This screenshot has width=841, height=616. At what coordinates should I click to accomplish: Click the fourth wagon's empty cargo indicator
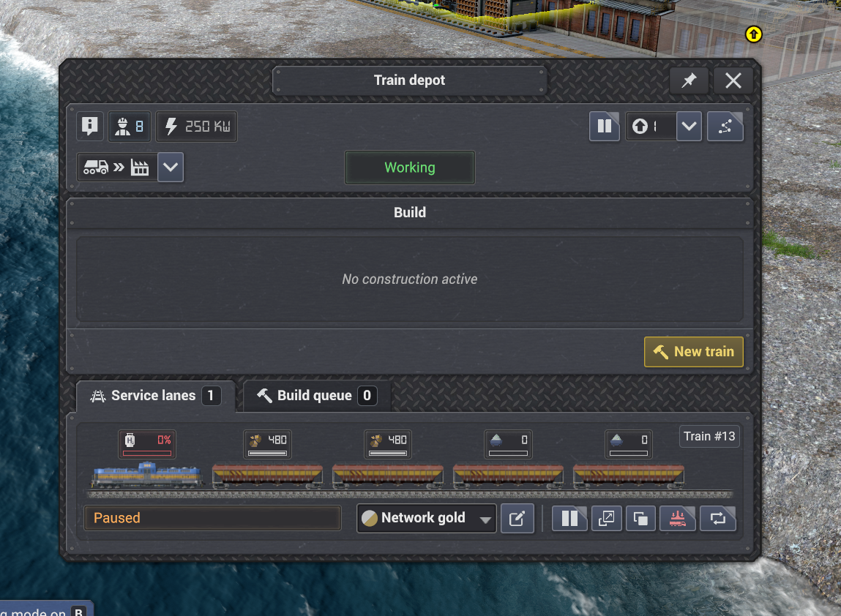click(x=629, y=444)
